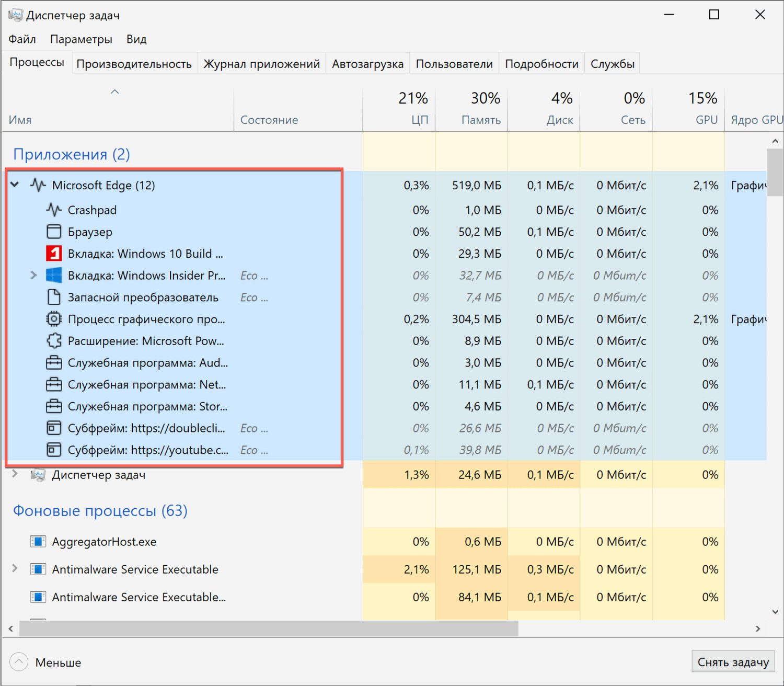
Task: Click the Microsoft Edge pulse icon
Action: click(x=38, y=185)
